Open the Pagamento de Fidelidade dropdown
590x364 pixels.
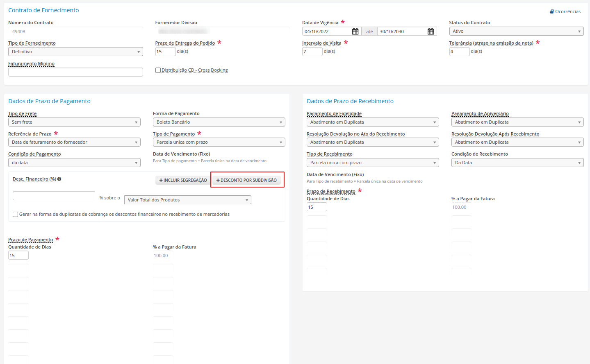373,122
